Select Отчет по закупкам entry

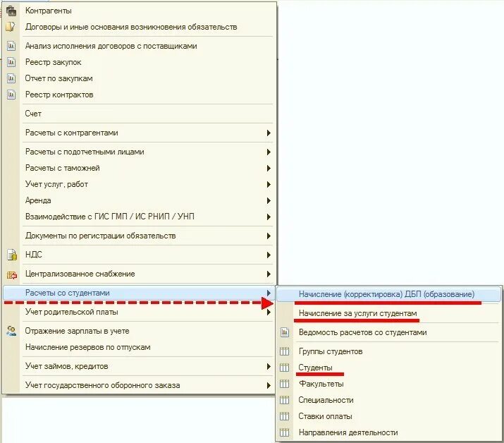tap(139, 78)
